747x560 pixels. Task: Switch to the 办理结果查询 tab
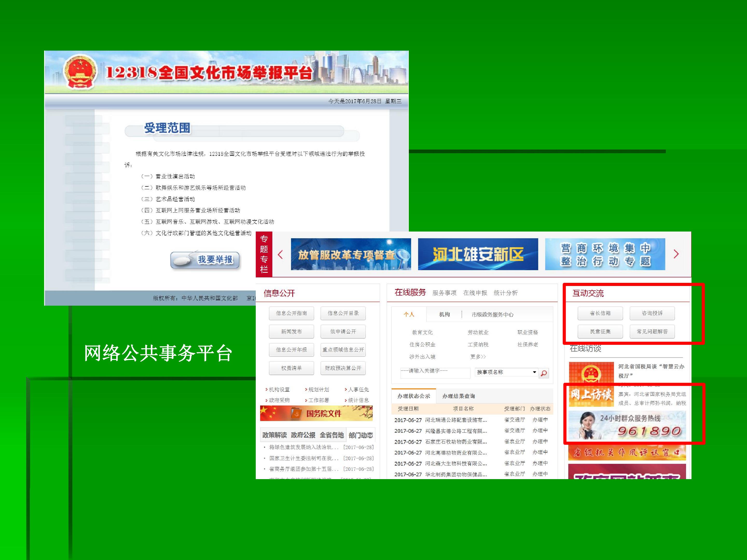458,396
